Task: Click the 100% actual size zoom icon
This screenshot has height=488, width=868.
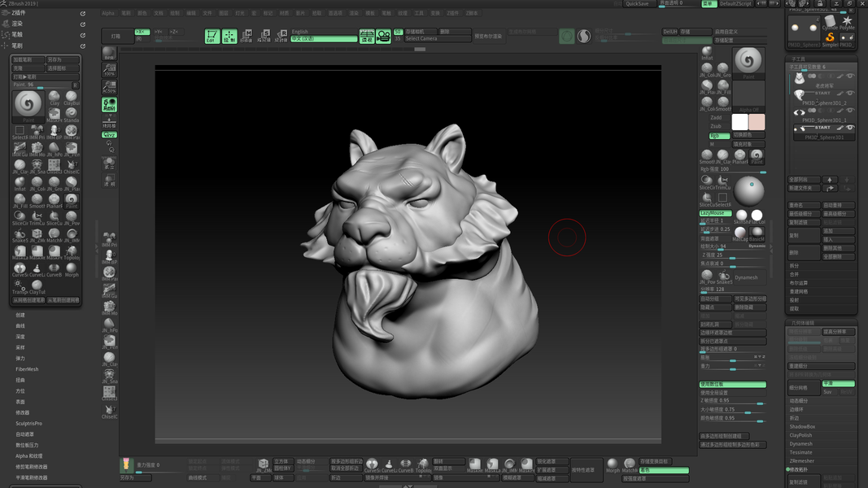Action: [x=109, y=70]
